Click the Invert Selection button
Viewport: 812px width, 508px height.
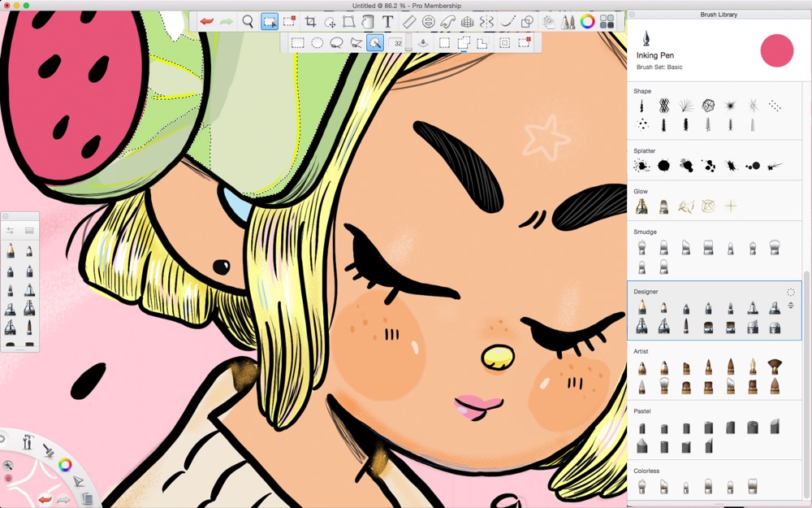(504, 42)
